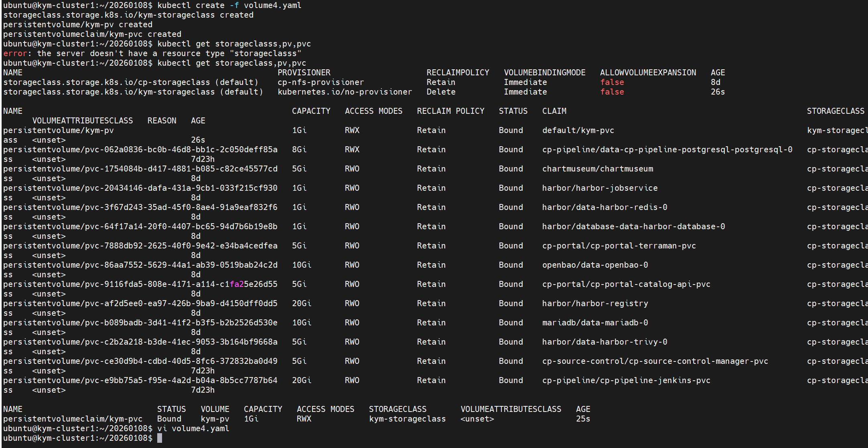The image size is (868, 448).
Task: Click the 'vi volume4.yaml' command text
Action: (x=193, y=428)
